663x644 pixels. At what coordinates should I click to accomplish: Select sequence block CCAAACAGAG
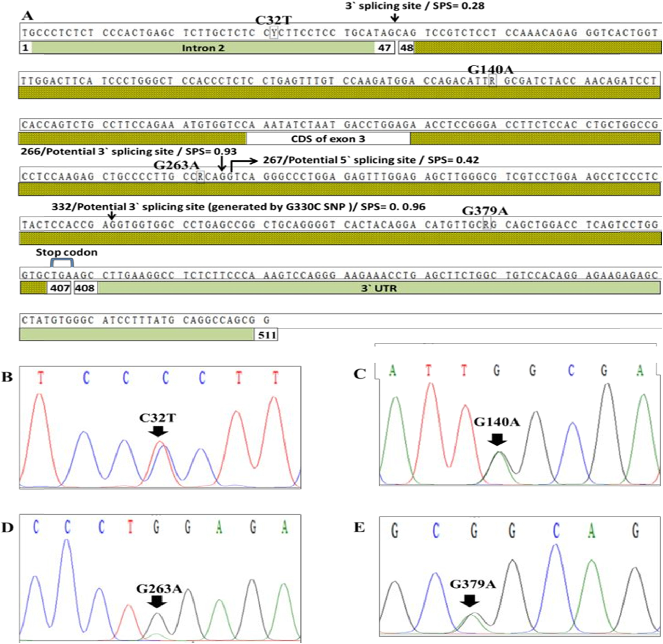[x=542, y=33]
